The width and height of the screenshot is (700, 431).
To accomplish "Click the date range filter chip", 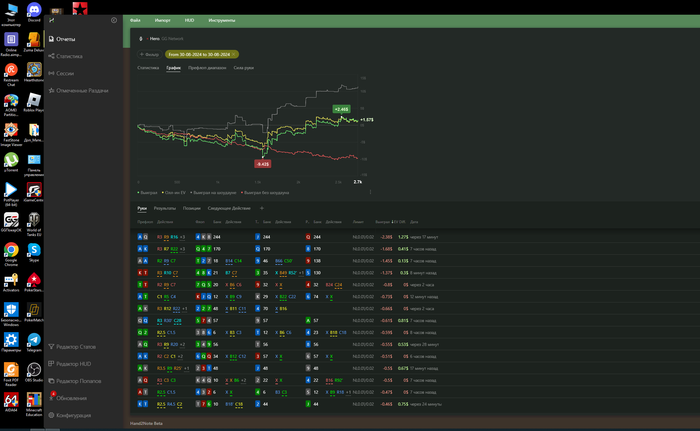I will point(202,54).
